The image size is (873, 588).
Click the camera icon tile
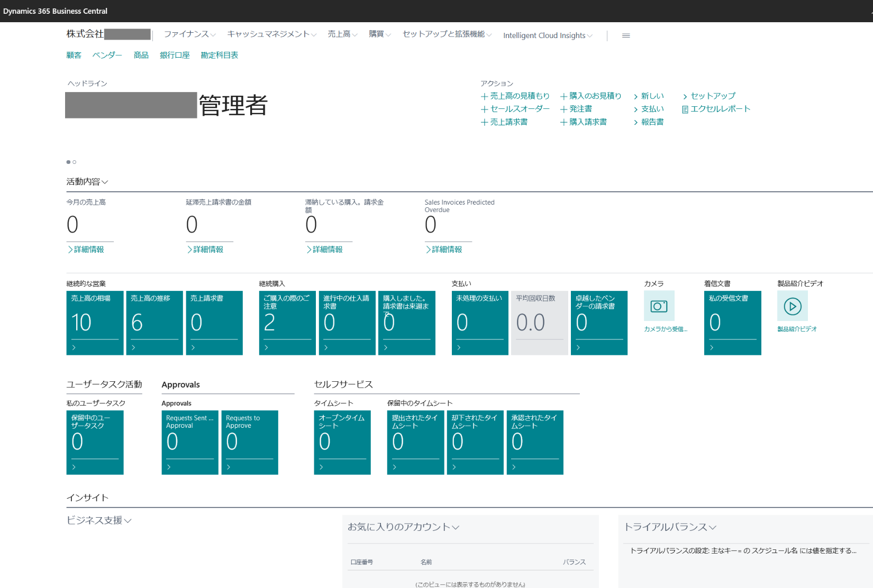click(x=659, y=306)
